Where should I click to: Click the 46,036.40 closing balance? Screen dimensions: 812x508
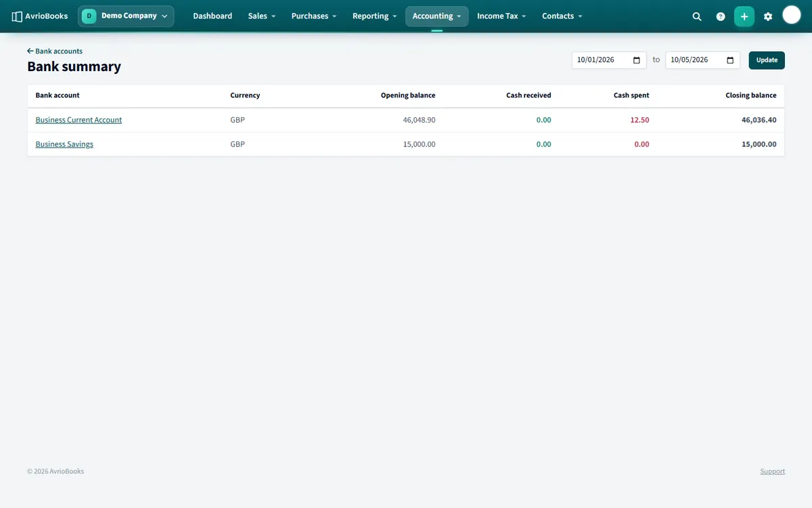759,120
